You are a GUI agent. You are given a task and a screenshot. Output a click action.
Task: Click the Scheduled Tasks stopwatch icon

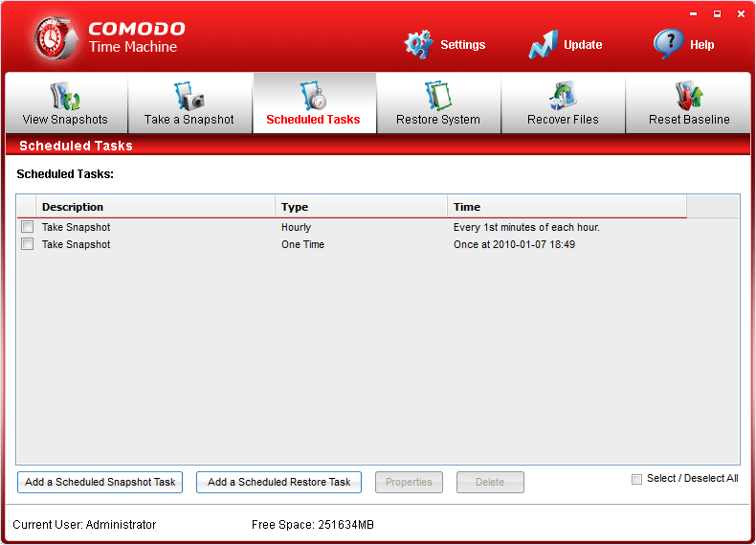313,96
